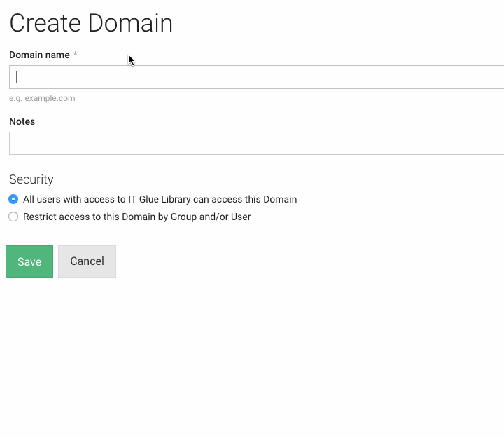
Task: Click the Notes field label
Action: (22, 121)
